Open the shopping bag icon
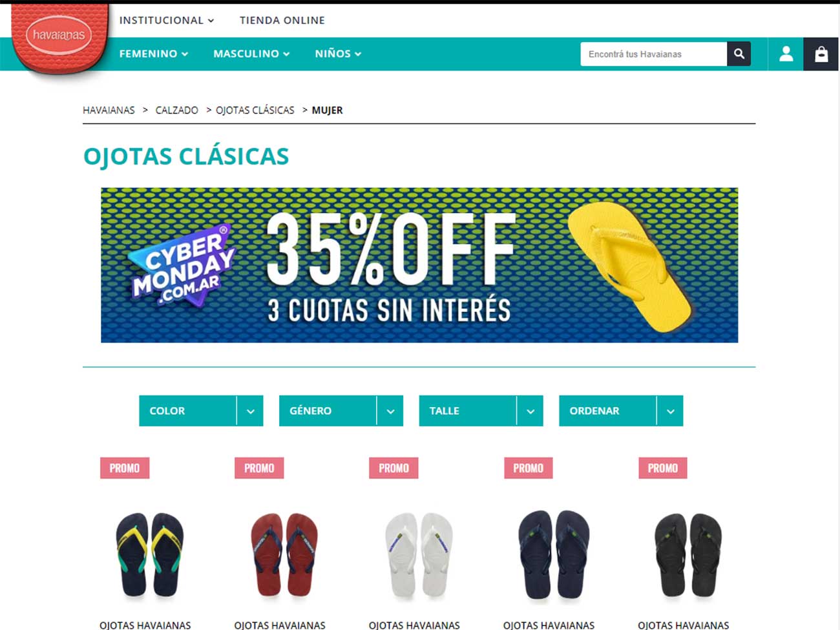The width and height of the screenshot is (840, 630). 821,54
